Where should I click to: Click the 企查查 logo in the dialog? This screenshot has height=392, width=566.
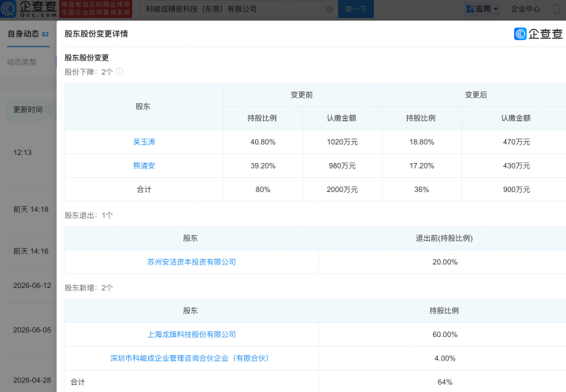click(x=538, y=34)
